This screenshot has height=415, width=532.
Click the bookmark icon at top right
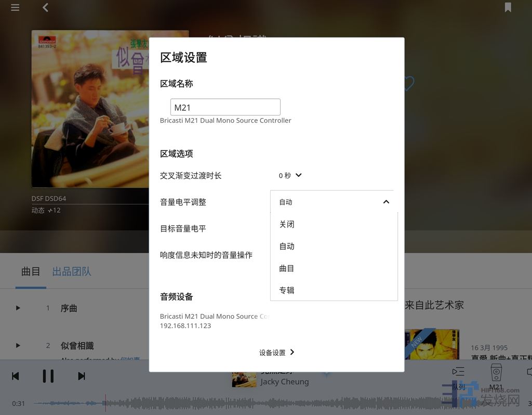point(508,7)
